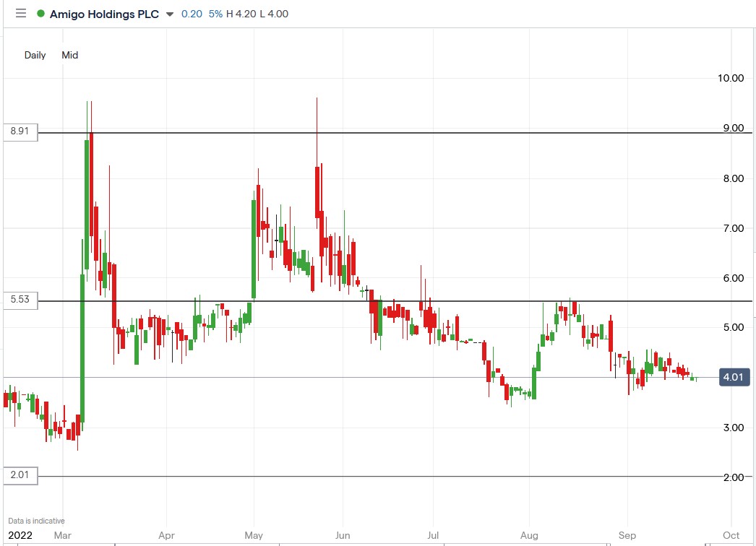The image size is (756, 546).
Task: Click the 5.53 price level label
Action: [x=20, y=301]
